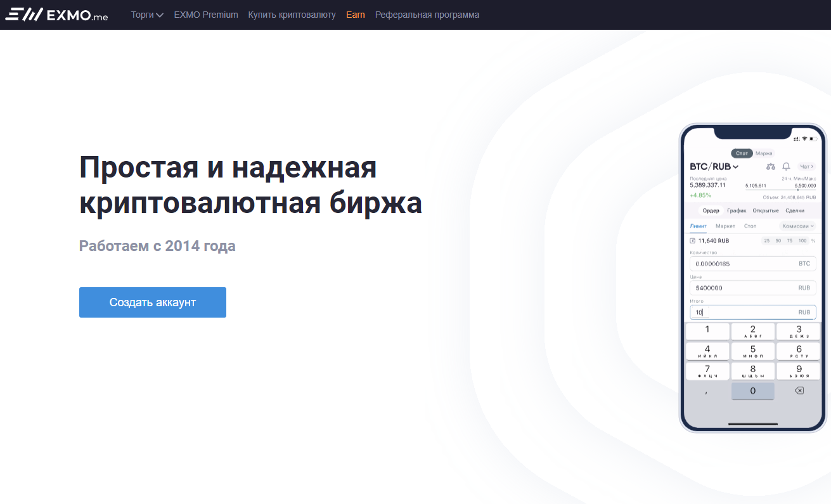
Task: Switch to Маржа mode
Action: pos(764,153)
